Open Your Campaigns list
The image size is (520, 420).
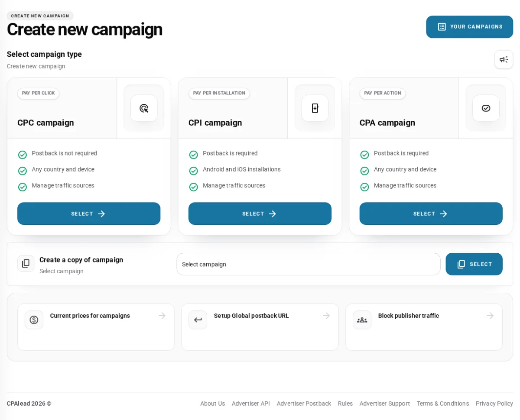[470, 27]
